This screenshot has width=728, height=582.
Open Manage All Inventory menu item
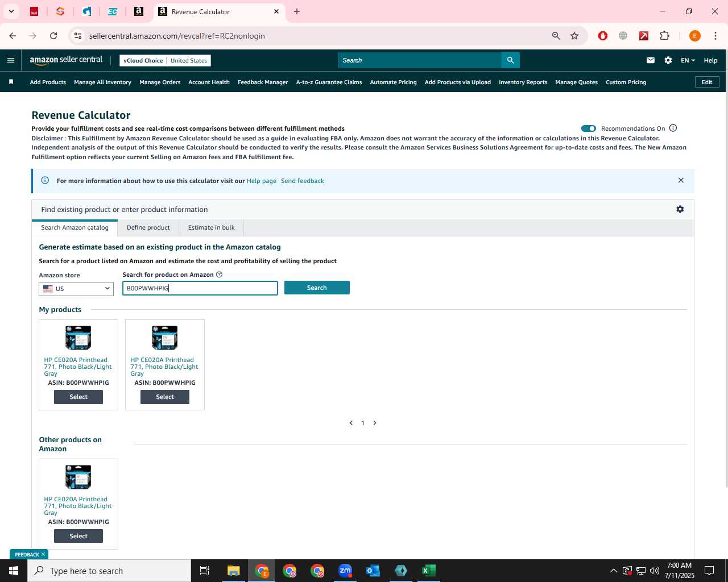102,82
